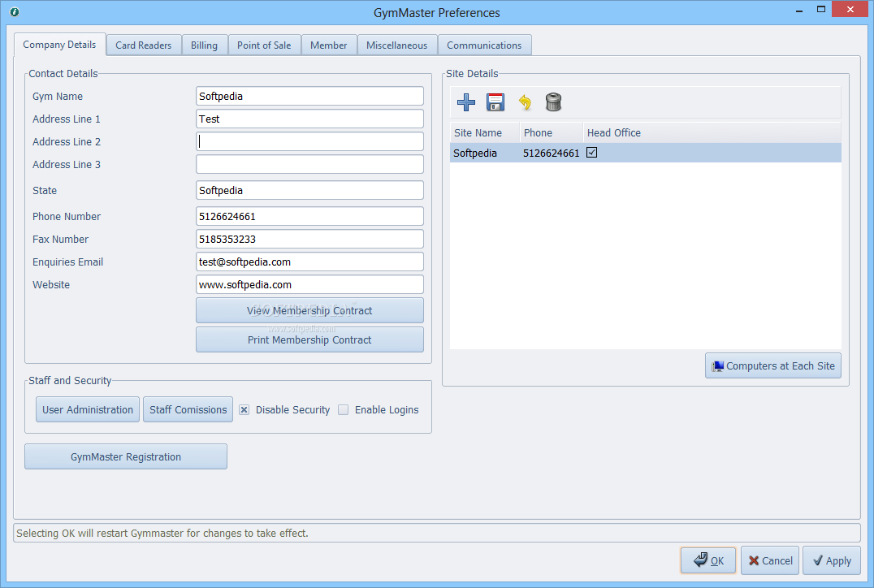Image resolution: width=874 pixels, height=588 pixels.
Task: Close the GymMaster Preferences window
Action: click(x=850, y=10)
